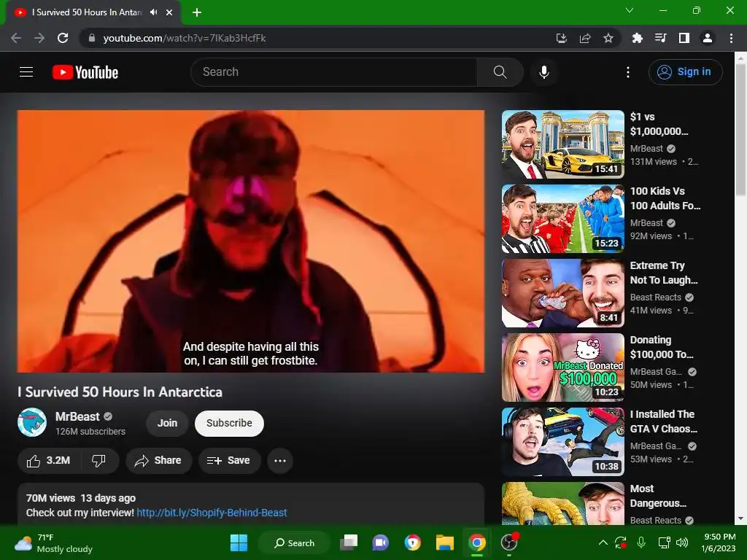Click 'Beast Reacts' channel under Extreme Try
The height and width of the screenshot is (560, 747).
click(656, 297)
